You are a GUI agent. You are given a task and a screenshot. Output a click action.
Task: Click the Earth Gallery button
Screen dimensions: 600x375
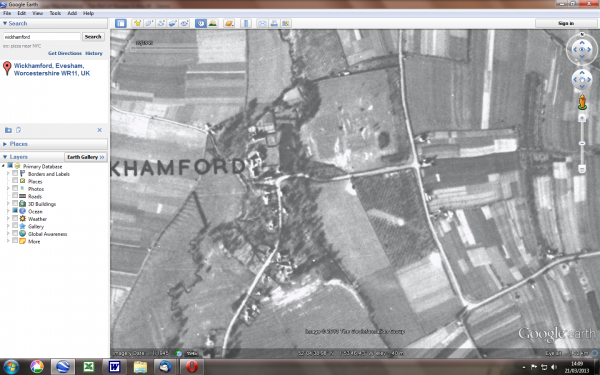pyautogui.click(x=86, y=157)
